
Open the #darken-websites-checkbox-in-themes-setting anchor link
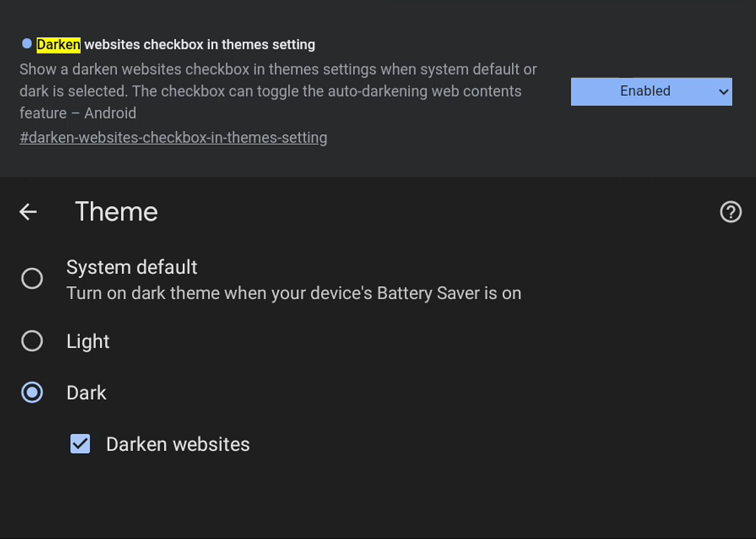173,138
